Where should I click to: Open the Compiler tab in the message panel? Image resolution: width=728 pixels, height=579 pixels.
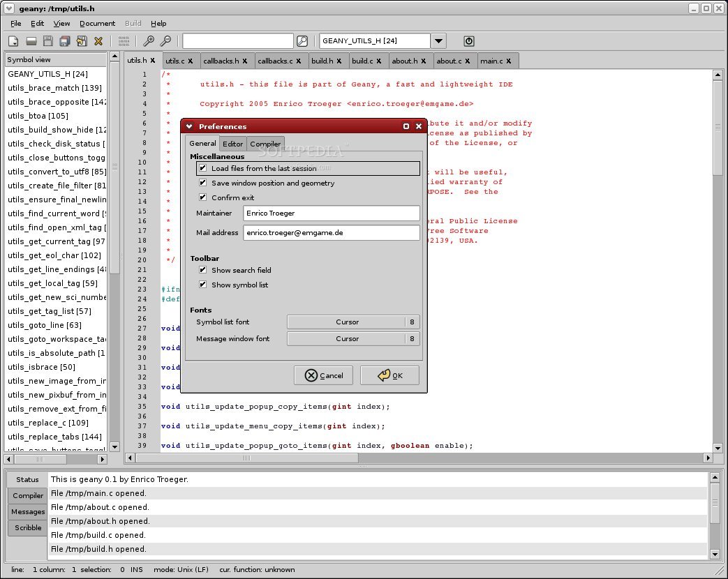pos(28,495)
